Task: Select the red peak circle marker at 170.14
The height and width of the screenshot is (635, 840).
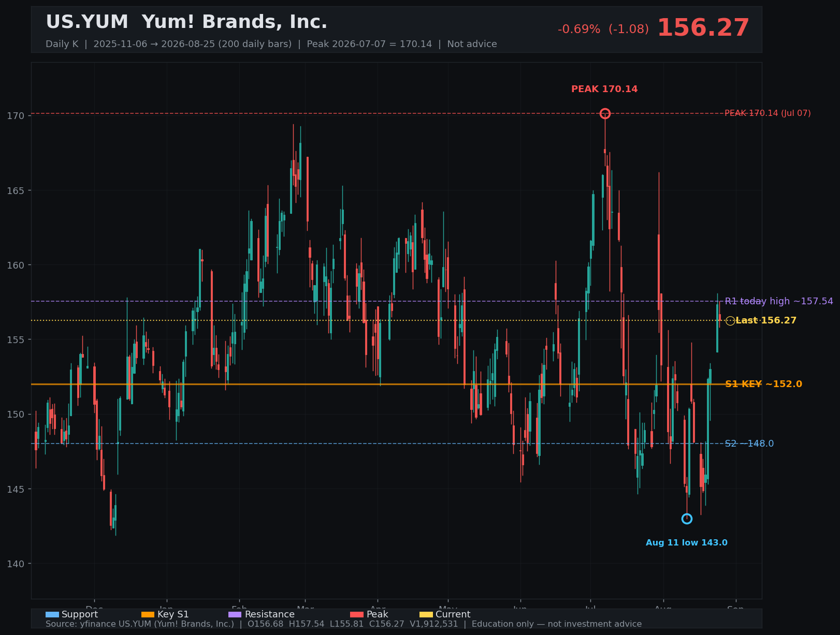Action: click(605, 113)
